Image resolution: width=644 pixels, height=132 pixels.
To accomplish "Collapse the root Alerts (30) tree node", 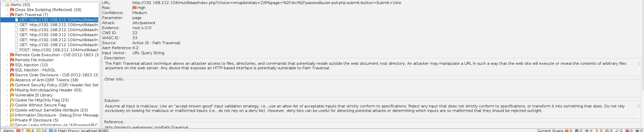I will [x=3, y=5].
